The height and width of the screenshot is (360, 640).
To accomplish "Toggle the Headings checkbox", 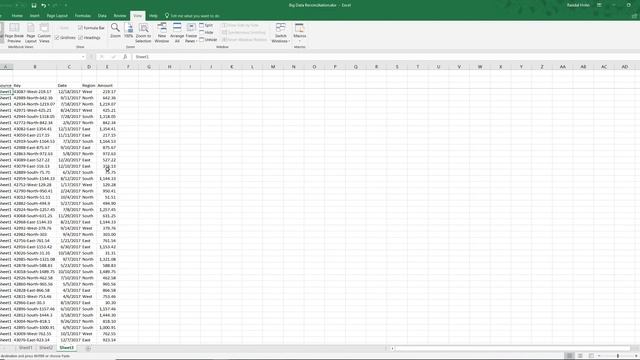I will point(89,38).
